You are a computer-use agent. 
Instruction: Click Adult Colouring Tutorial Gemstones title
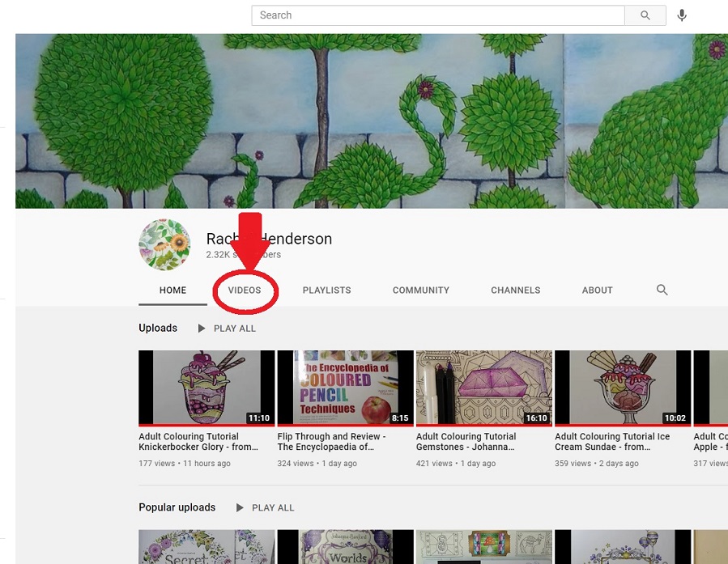[x=466, y=442]
